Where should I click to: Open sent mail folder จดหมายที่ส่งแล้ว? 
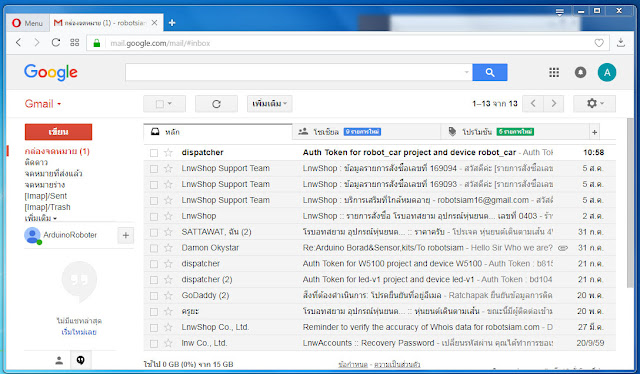[53, 174]
